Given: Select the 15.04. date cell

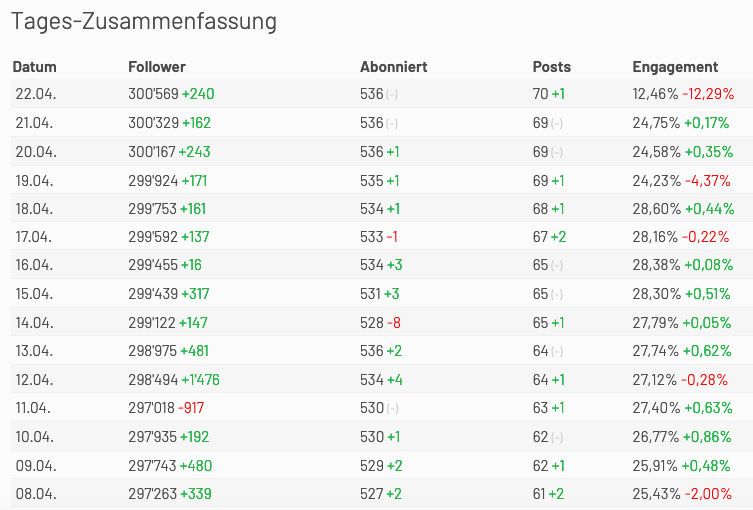Looking at the screenshot, I should click(34, 294).
